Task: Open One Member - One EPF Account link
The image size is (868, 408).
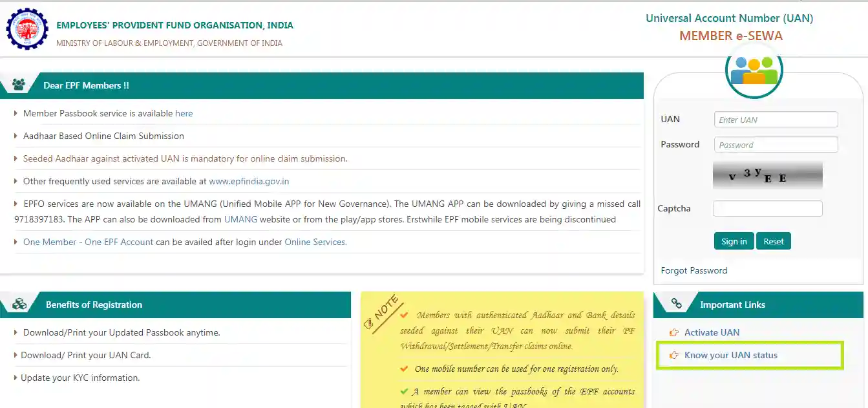Action: pyautogui.click(x=88, y=242)
